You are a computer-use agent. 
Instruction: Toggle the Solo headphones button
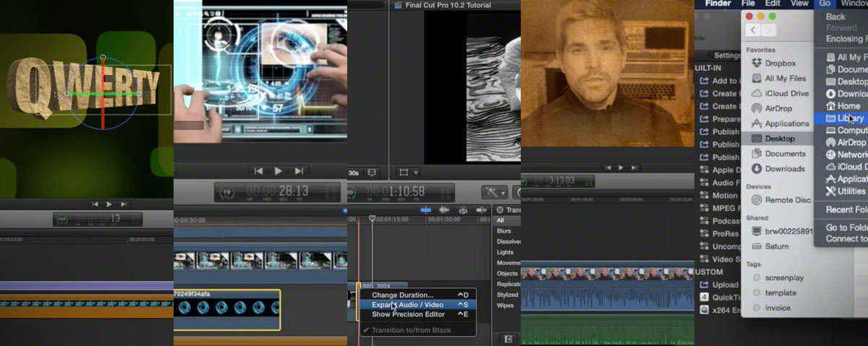(463, 210)
